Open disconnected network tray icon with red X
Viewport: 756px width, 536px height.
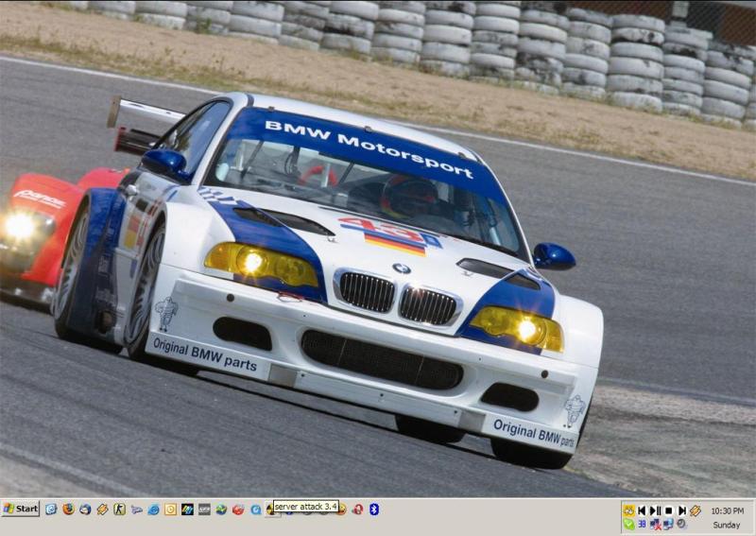point(655,524)
